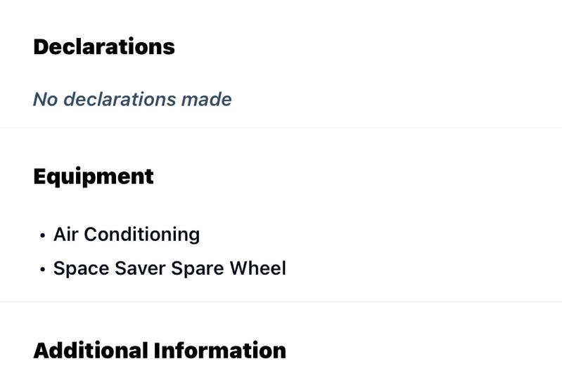Image resolution: width=562 pixels, height=392 pixels.
Task: Click the word 'Wheel' in equipment list
Action: 257,268
